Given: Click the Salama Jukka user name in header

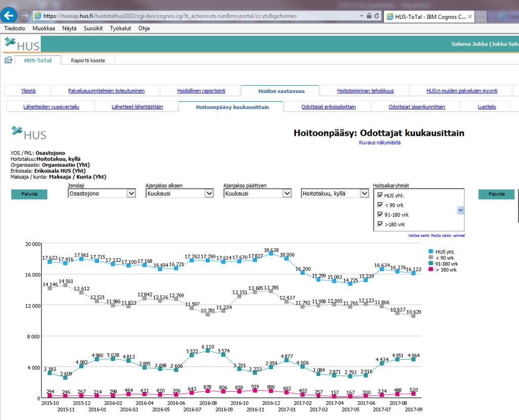Looking at the screenshot, I should [x=485, y=44].
